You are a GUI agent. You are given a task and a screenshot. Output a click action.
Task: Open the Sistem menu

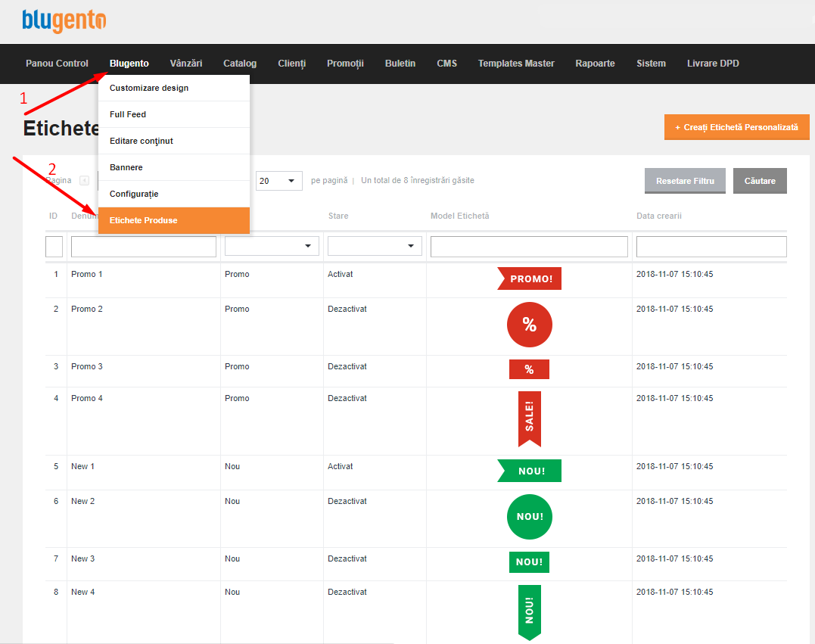652,64
